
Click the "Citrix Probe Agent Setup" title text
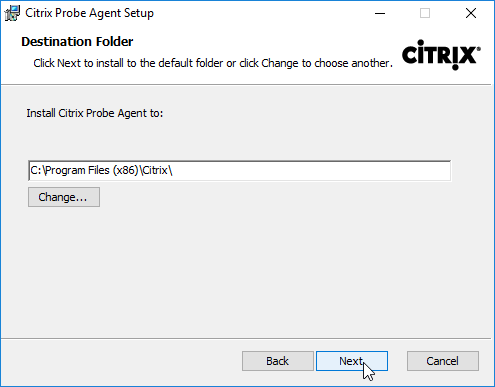89,13
